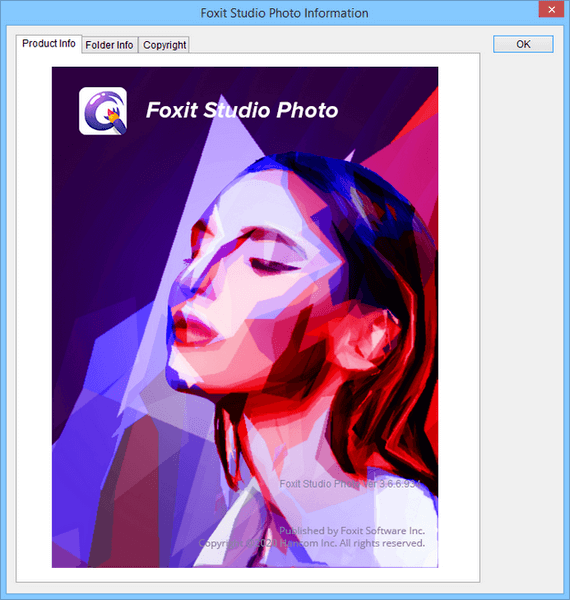Screen dimensions: 570x600
Task: Click the version text Ver 3.6.6.934
Action: pyautogui.click(x=392, y=484)
